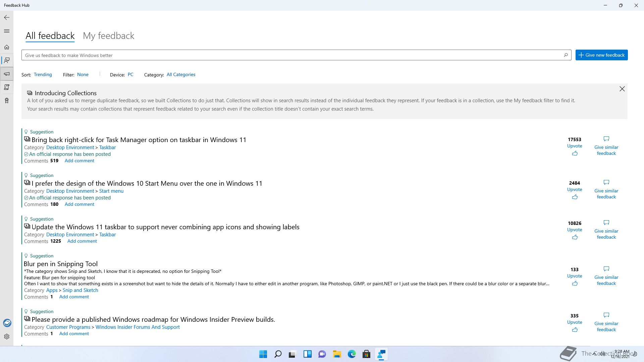Screen dimensions: 644x362
Task: Click Apps category link
Action: click(x=52, y=290)
